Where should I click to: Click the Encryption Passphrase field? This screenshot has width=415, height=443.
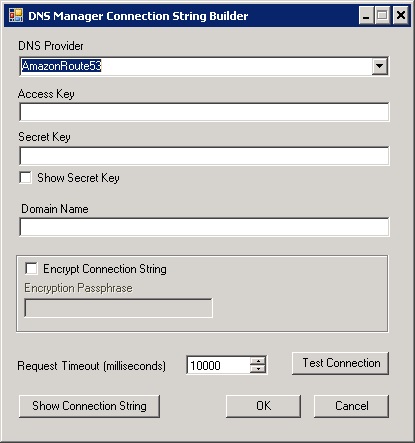tap(118, 308)
